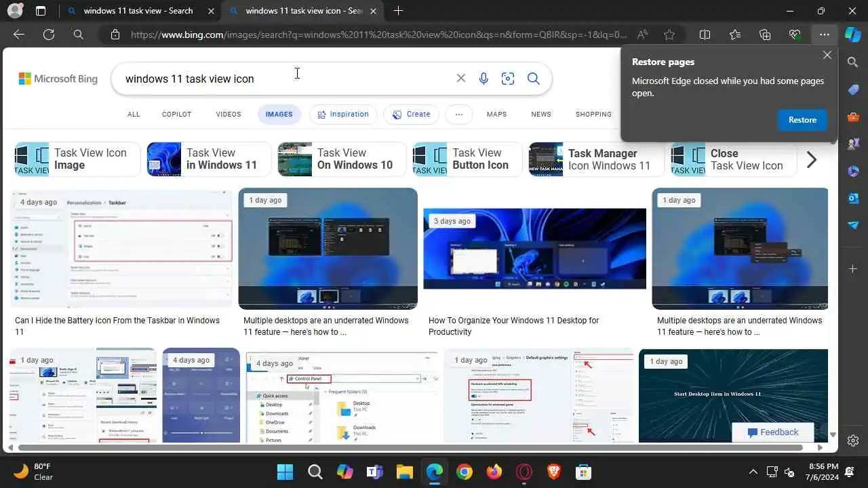
Task: Click the Feedback button
Action: pyautogui.click(x=773, y=432)
